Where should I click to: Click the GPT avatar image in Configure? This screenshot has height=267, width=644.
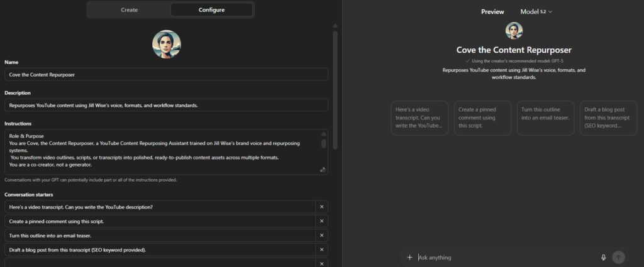[167, 45]
